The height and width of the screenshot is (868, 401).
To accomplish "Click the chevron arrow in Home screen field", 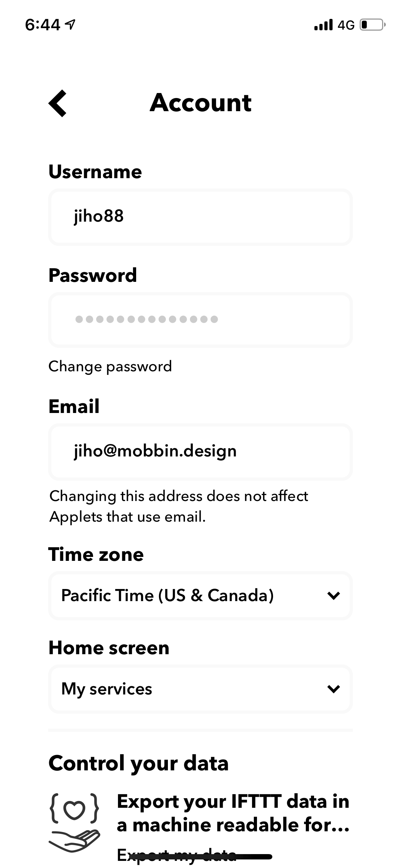I will 333,689.
